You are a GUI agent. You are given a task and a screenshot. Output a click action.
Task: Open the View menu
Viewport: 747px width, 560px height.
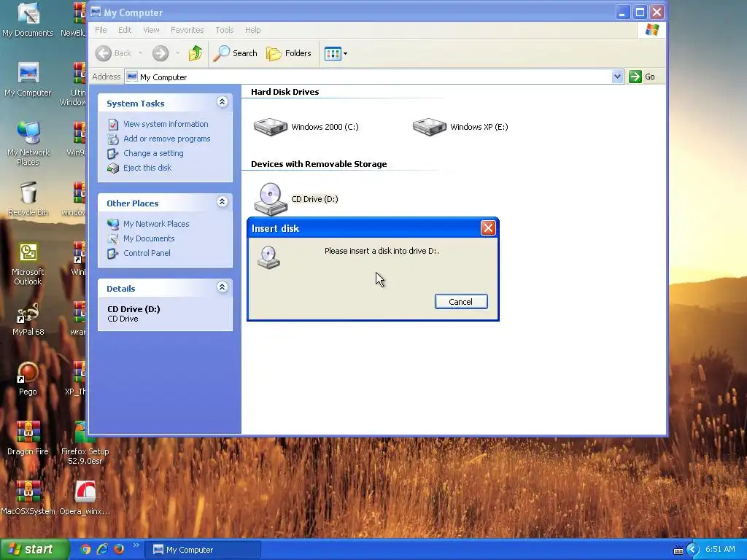pos(152,30)
